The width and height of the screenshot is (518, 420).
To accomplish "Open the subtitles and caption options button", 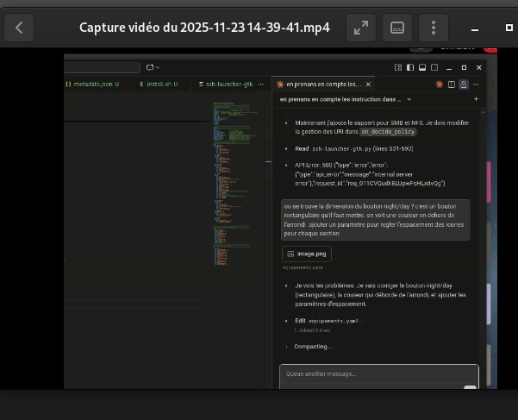I will tap(396, 28).
